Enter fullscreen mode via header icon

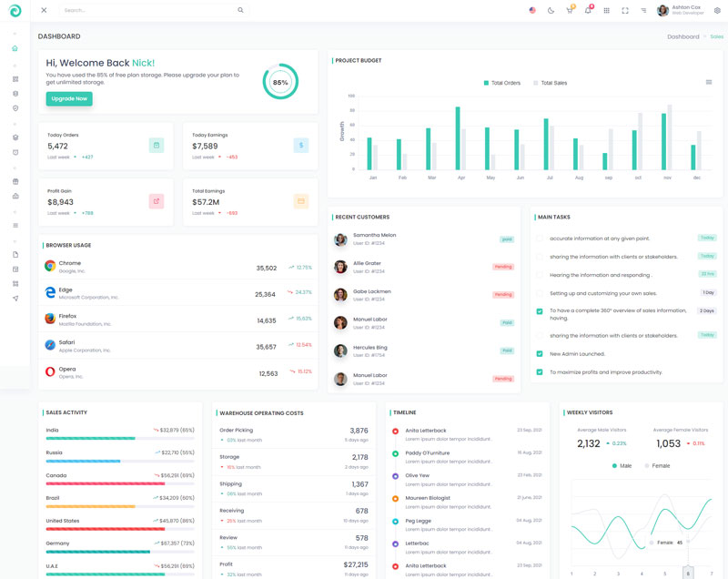click(625, 10)
